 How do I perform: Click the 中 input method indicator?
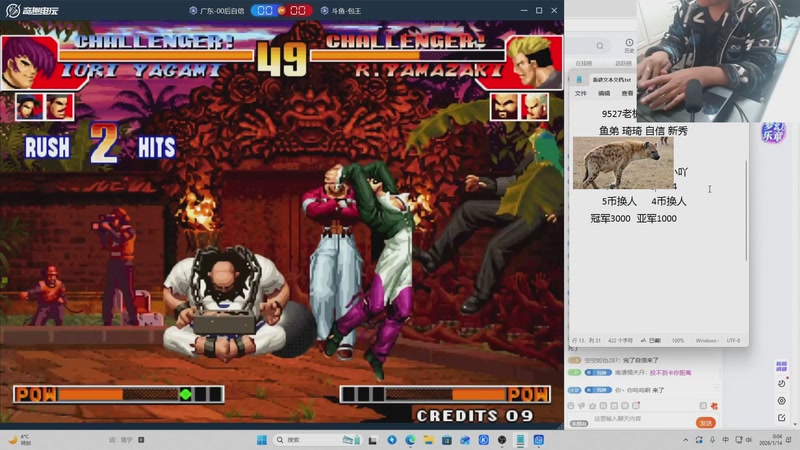[x=726, y=440]
